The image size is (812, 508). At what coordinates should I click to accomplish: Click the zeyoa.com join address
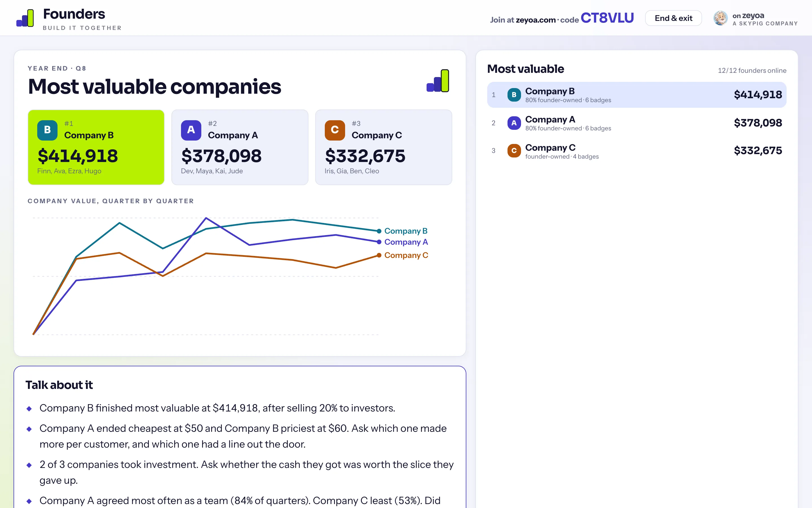535,20
